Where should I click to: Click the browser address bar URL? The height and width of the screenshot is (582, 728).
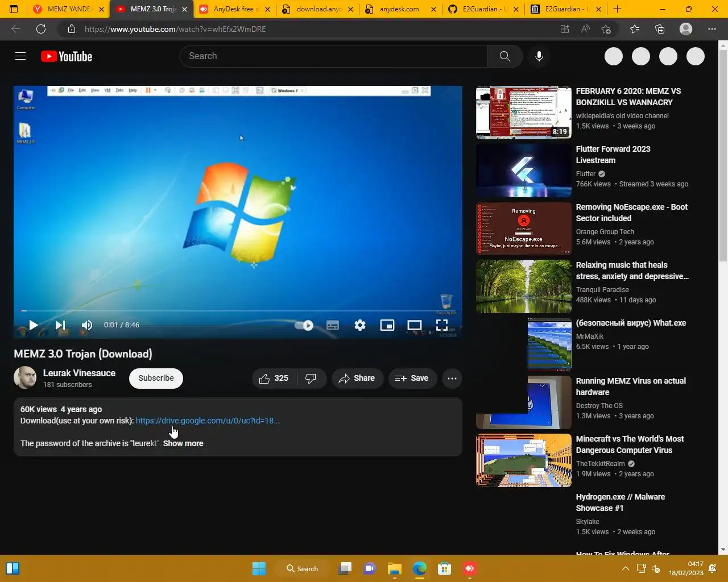click(175, 29)
